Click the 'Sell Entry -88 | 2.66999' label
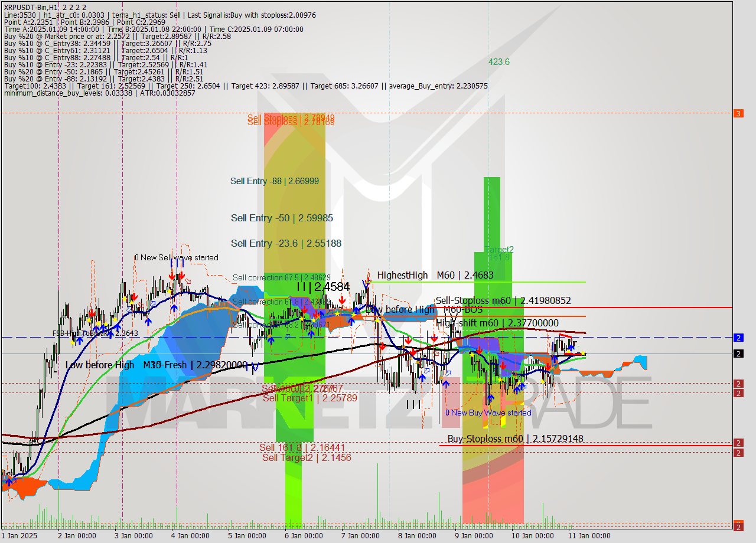Image resolution: width=756 pixels, height=543 pixels. point(275,181)
